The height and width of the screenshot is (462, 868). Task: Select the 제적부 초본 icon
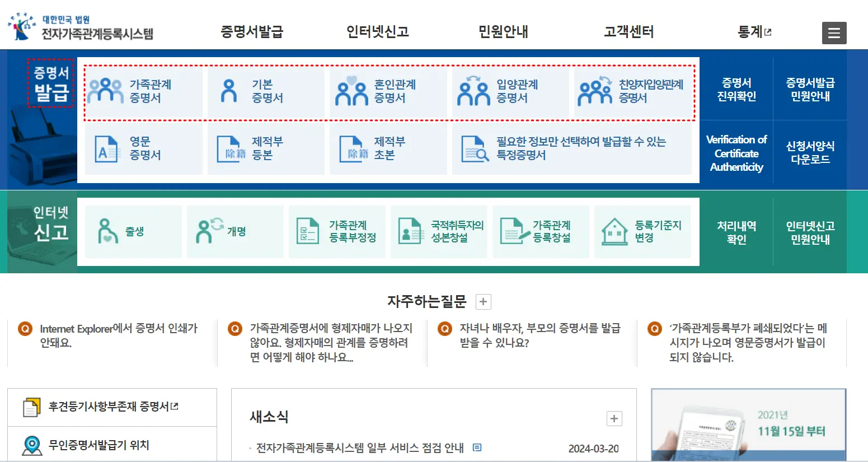point(388,148)
